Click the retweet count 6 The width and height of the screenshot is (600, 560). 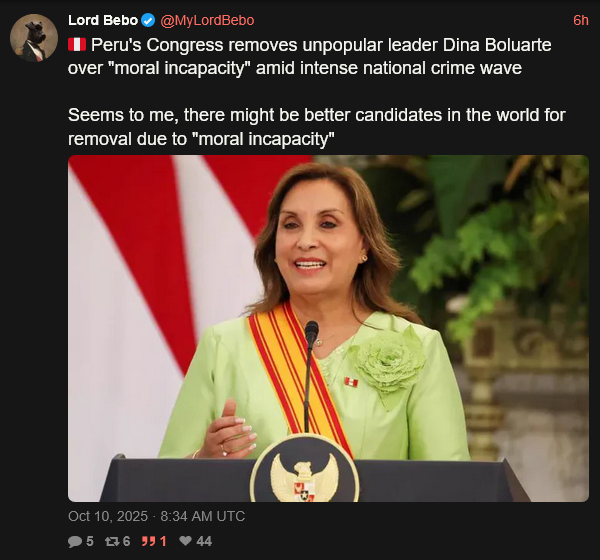tap(126, 541)
